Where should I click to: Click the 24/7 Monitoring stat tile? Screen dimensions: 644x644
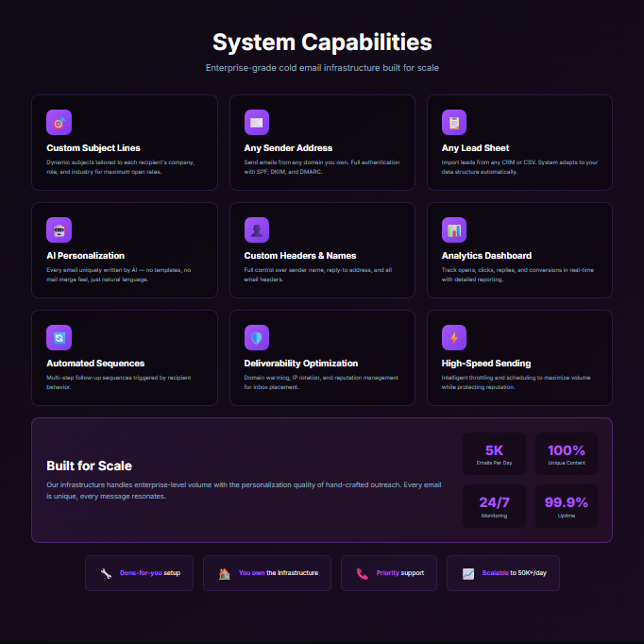pyautogui.click(x=494, y=506)
